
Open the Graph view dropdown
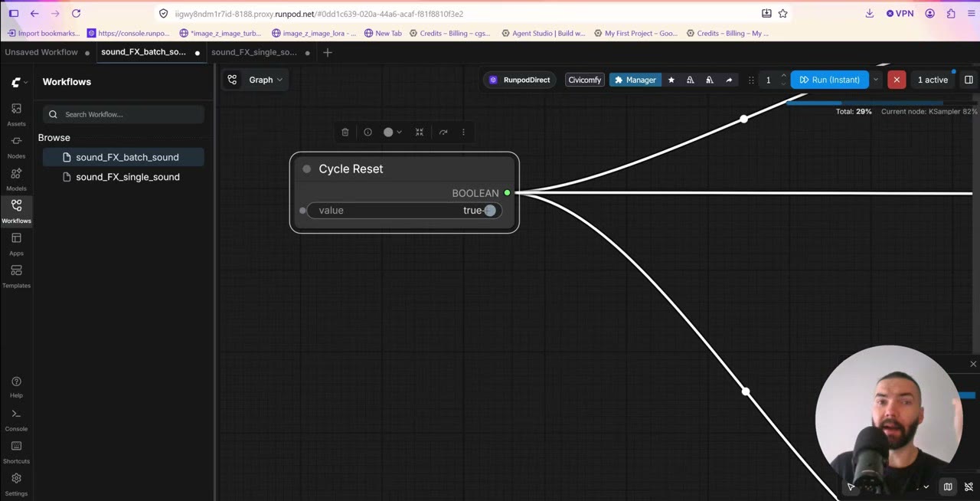pyautogui.click(x=265, y=80)
